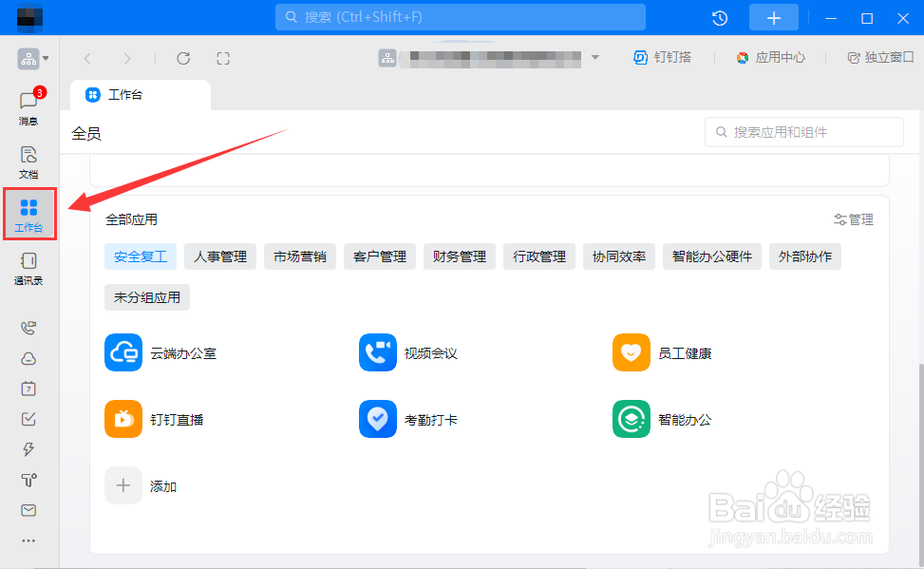The height and width of the screenshot is (569, 924).
Task: Click the 全部应用 section title
Action: [131, 219]
